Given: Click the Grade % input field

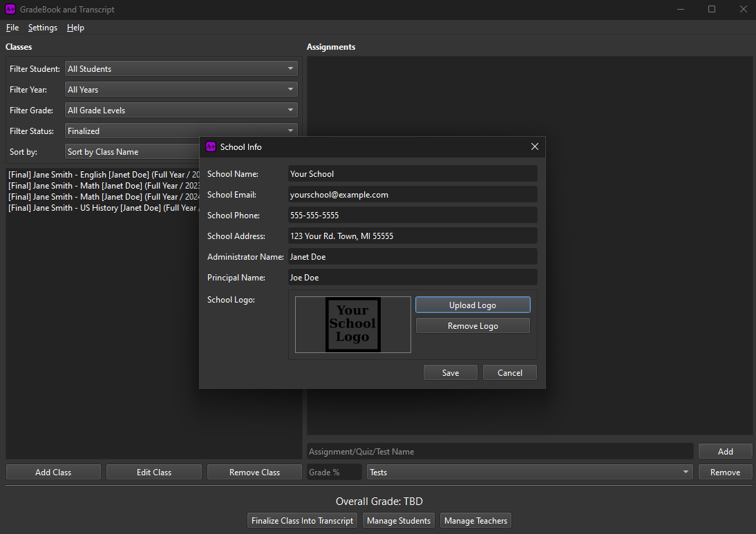Looking at the screenshot, I should click(334, 473).
